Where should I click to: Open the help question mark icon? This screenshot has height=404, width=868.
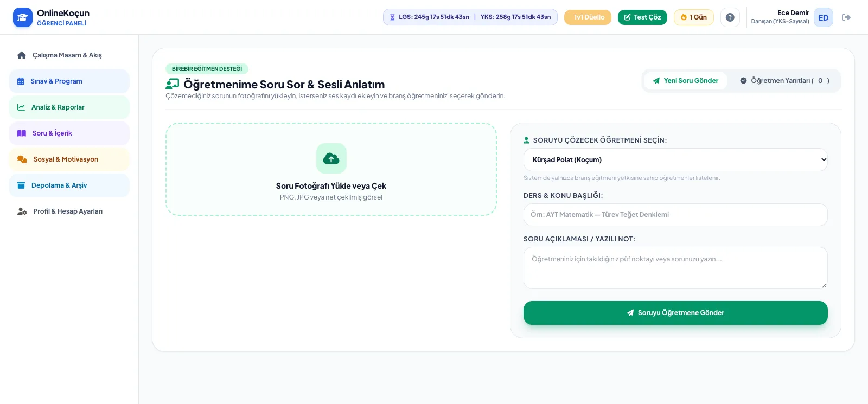[x=730, y=17]
